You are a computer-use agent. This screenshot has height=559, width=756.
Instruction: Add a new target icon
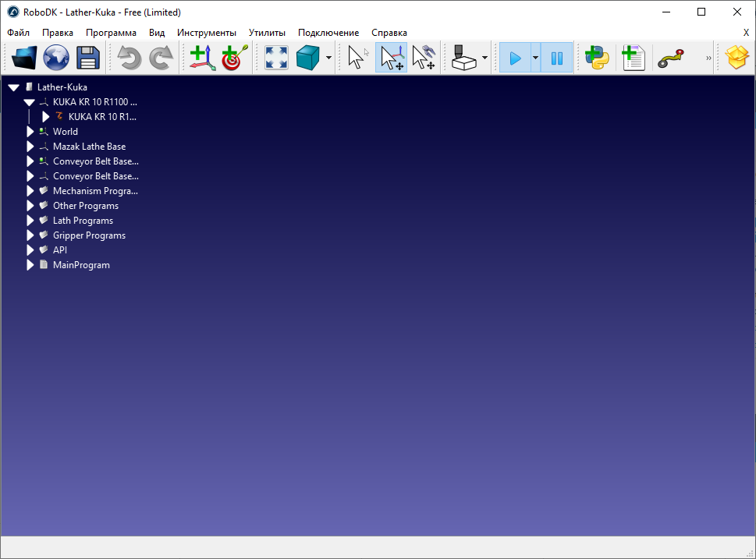(x=233, y=58)
